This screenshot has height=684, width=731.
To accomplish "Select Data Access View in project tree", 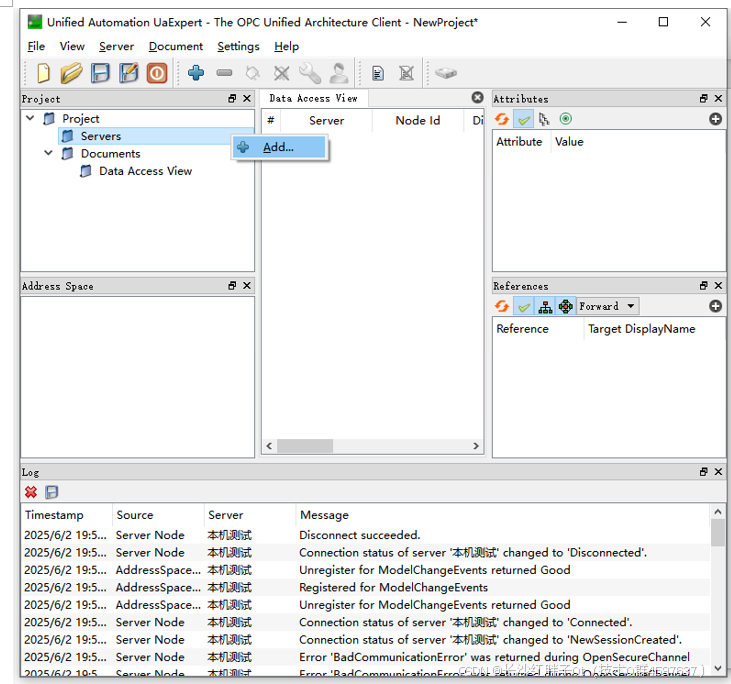I will click(x=145, y=171).
